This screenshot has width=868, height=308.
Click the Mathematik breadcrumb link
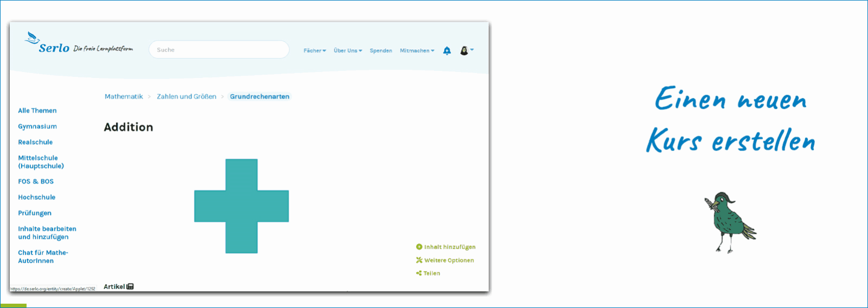[x=124, y=96]
